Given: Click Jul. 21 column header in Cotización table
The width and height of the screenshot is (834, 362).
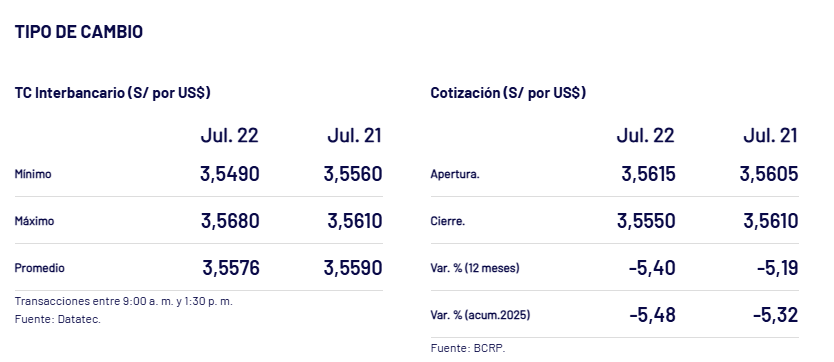Looking at the screenshot, I should [x=771, y=136].
